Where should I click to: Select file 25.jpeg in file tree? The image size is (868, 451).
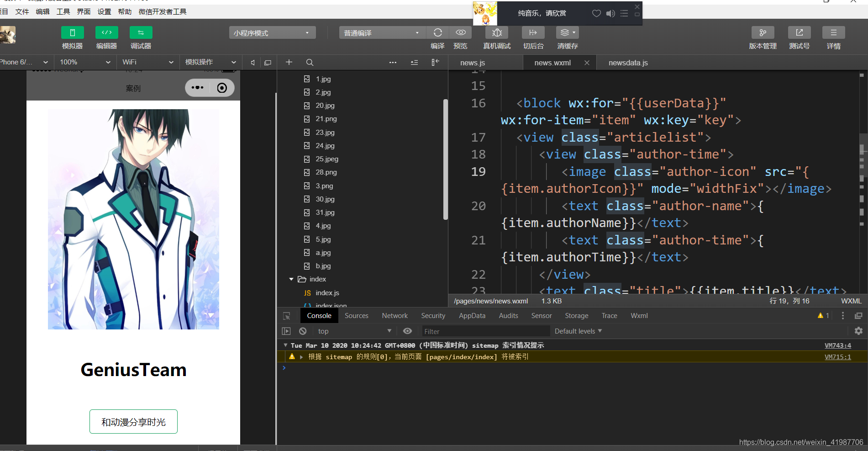point(327,159)
